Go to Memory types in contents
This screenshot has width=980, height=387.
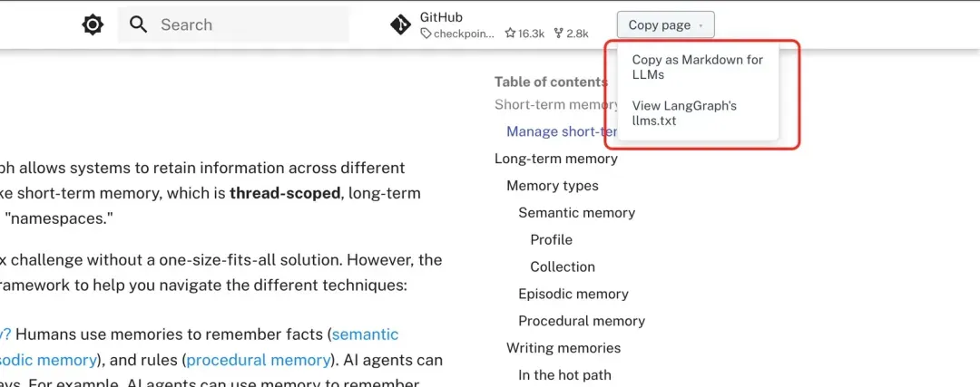552,186
